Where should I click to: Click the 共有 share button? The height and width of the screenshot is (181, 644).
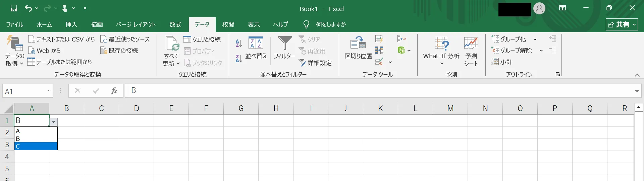click(x=622, y=24)
